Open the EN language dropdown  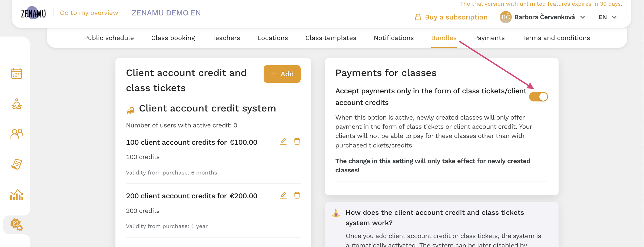(607, 17)
